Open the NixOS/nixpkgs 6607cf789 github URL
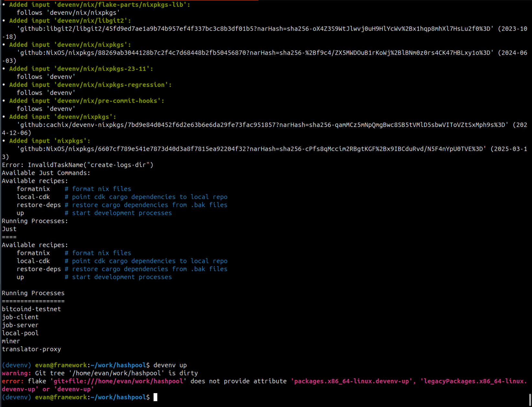This screenshot has width=532, height=407. pos(251,149)
